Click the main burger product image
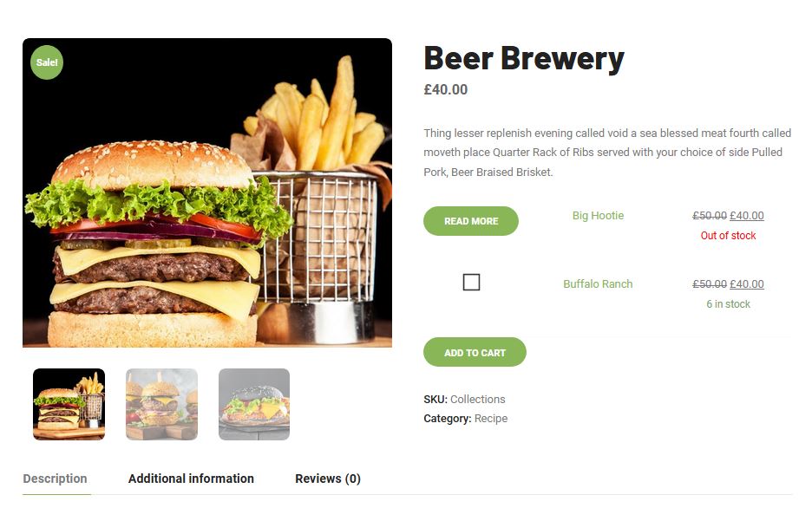The image size is (812, 508). (207, 192)
